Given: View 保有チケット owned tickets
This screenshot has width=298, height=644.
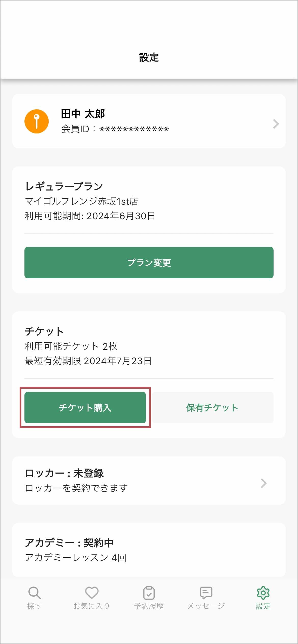Looking at the screenshot, I should coord(213,407).
